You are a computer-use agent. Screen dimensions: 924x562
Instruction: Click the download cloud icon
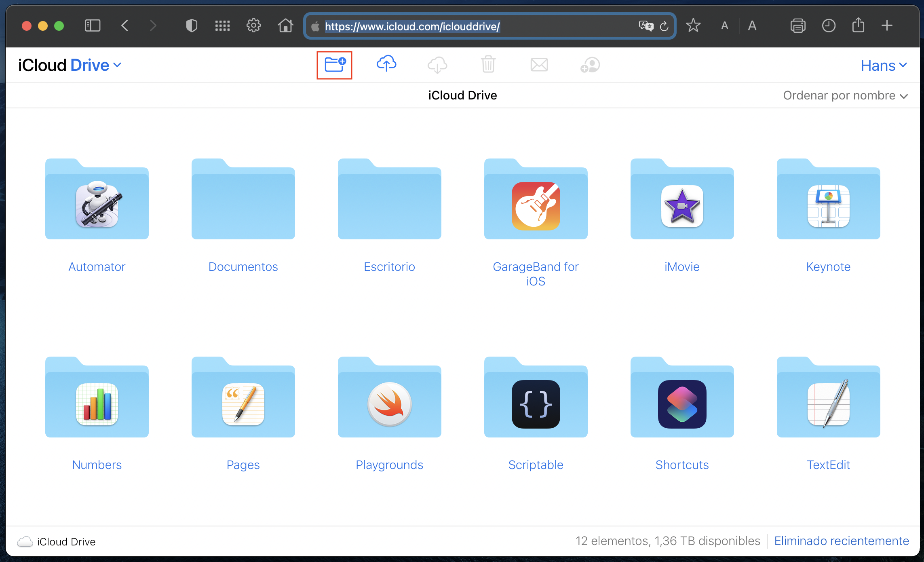[x=437, y=65]
